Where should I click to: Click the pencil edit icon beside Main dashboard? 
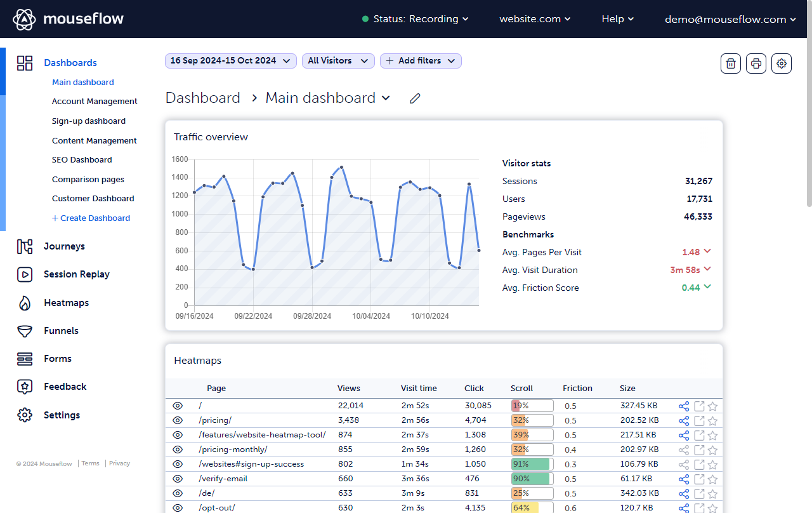pos(415,98)
